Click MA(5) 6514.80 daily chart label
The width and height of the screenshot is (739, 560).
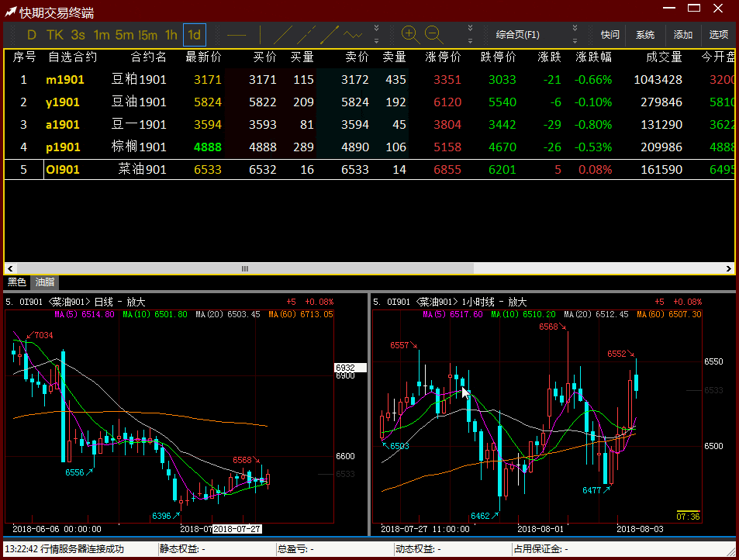(85, 314)
